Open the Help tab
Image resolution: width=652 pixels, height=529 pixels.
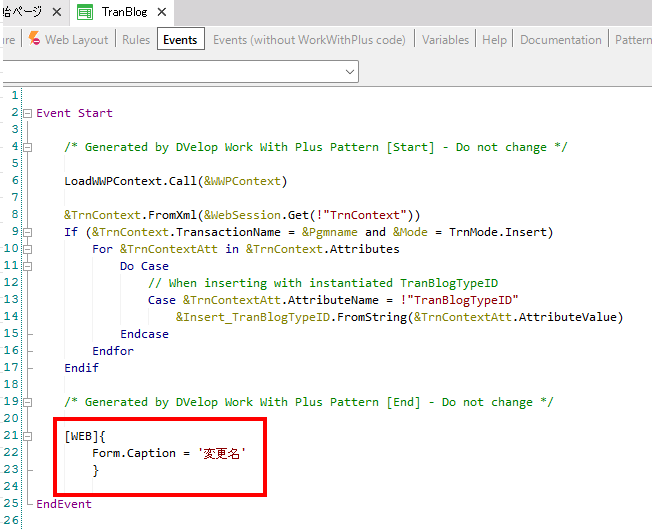(494, 40)
